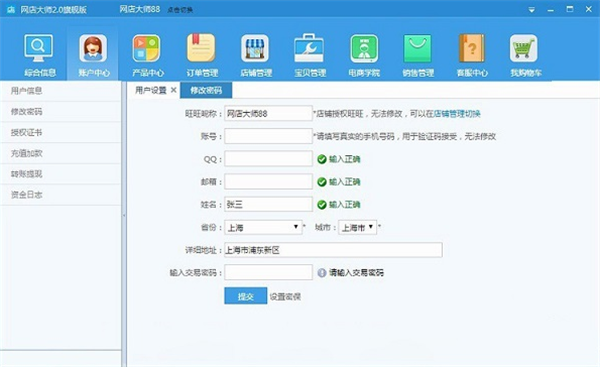This screenshot has height=367, width=600.
Task: Open the 店铺管理切换 link
Action: [x=457, y=114]
